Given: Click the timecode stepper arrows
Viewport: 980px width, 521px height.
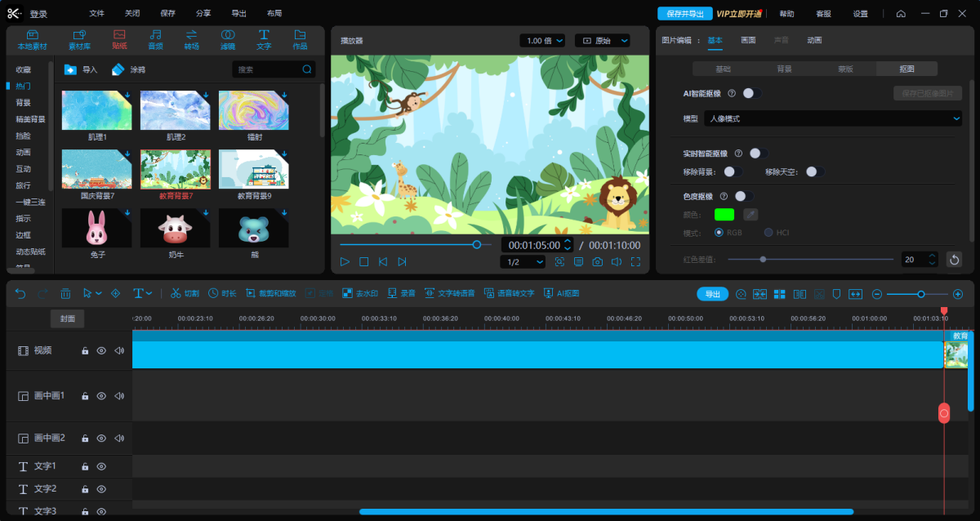Looking at the screenshot, I should 568,245.
